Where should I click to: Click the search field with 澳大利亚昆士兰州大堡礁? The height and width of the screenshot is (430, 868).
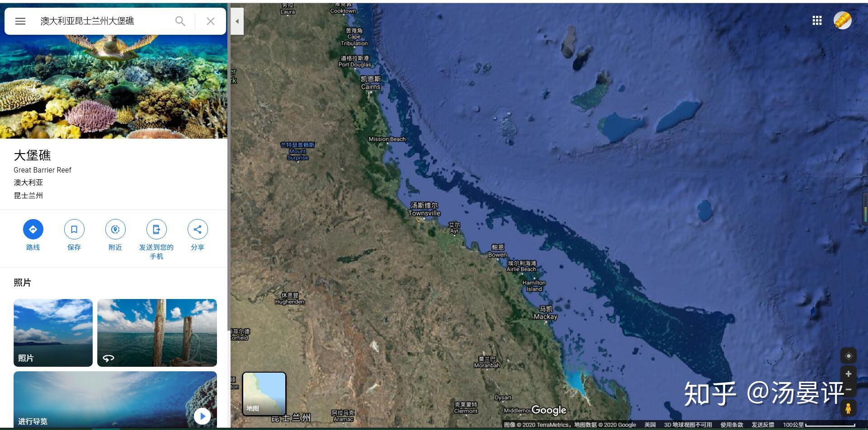click(x=104, y=21)
